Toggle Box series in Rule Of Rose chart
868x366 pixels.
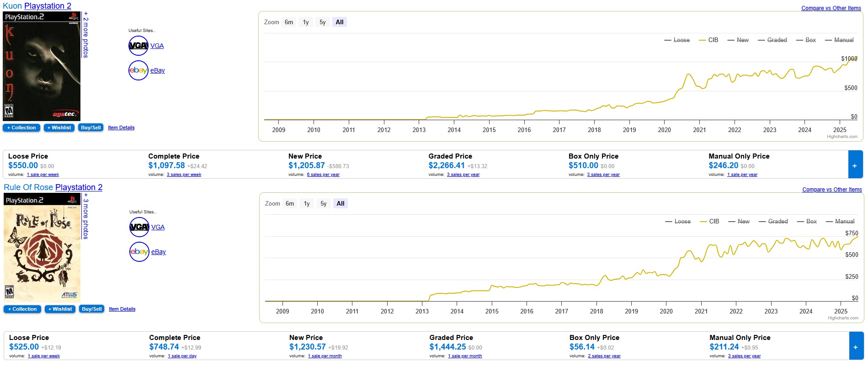click(807, 222)
